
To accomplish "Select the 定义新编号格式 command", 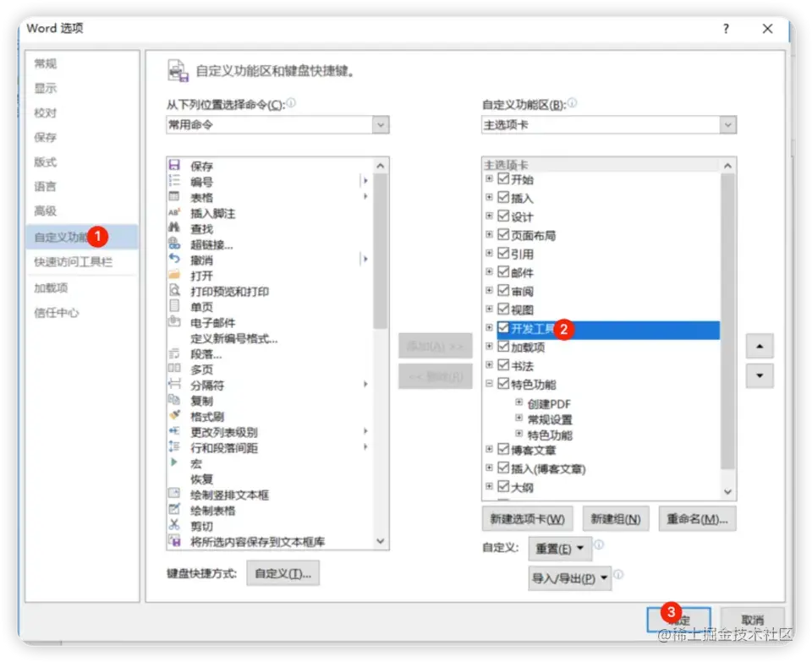I will click(x=234, y=338).
